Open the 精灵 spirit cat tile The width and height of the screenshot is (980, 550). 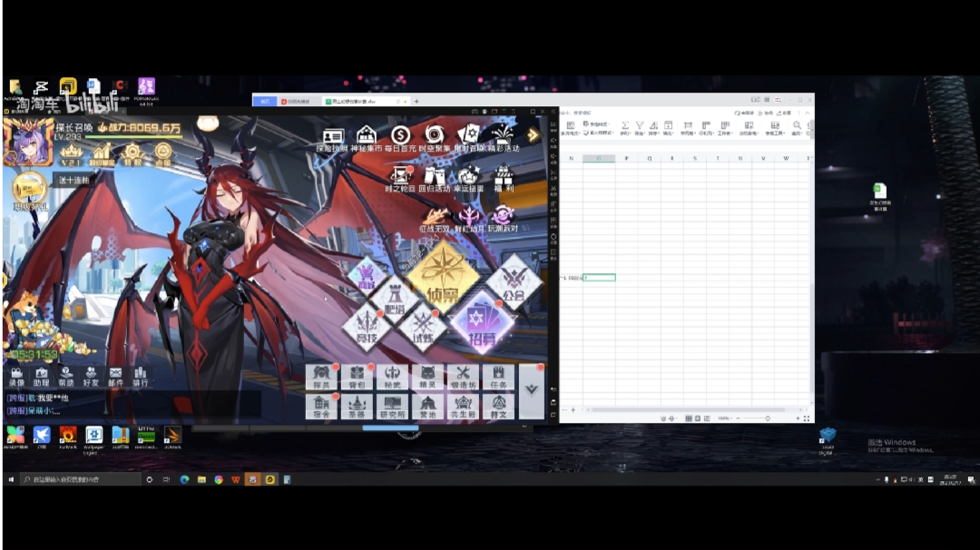pos(427,378)
